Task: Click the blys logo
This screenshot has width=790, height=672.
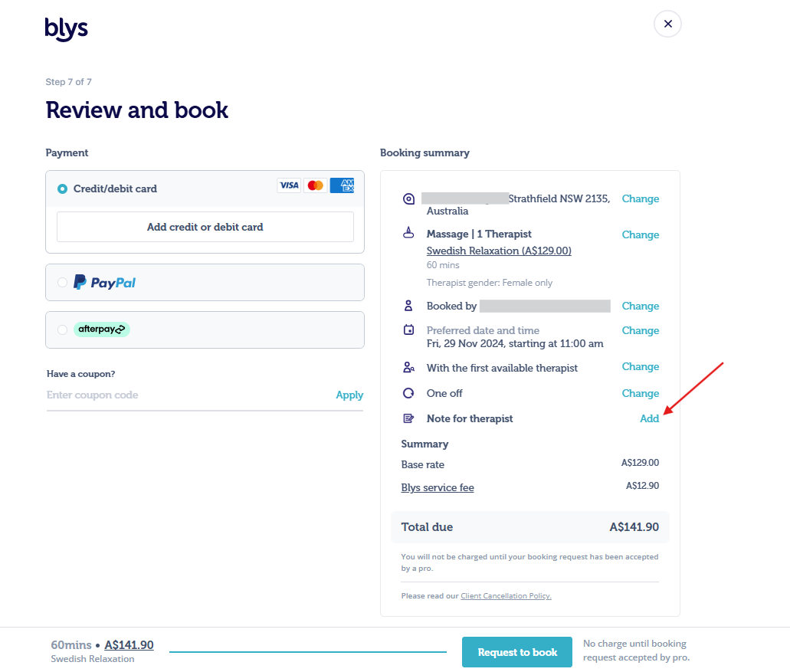Action: (x=66, y=29)
